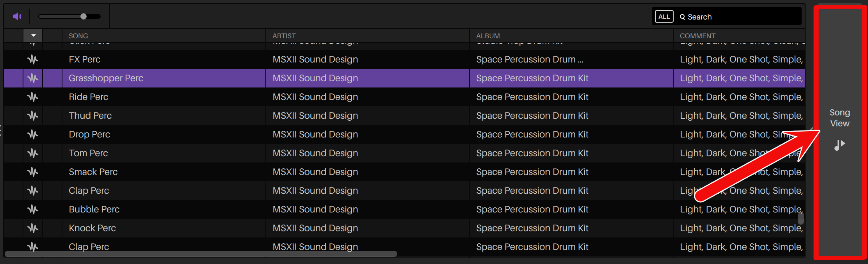This screenshot has height=264, width=868.
Task: Sort by the ARTIST column header
Action: (284, 36)
